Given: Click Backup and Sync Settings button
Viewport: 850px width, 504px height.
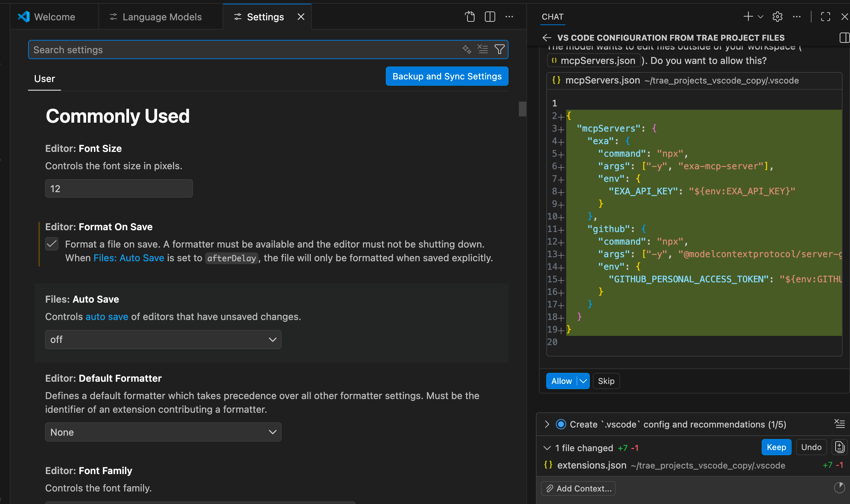Looking at the screenshot, I should 447,76.
